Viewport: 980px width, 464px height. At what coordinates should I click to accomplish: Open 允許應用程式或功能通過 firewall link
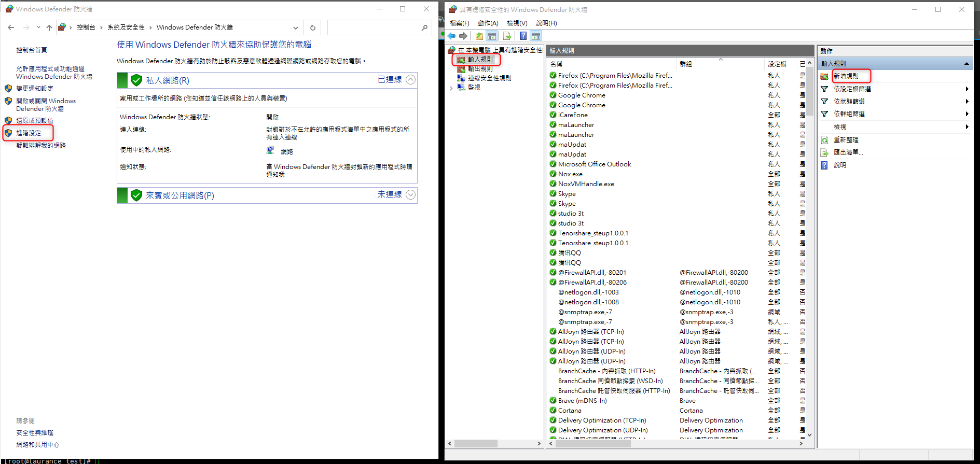[x=54, y=73]
